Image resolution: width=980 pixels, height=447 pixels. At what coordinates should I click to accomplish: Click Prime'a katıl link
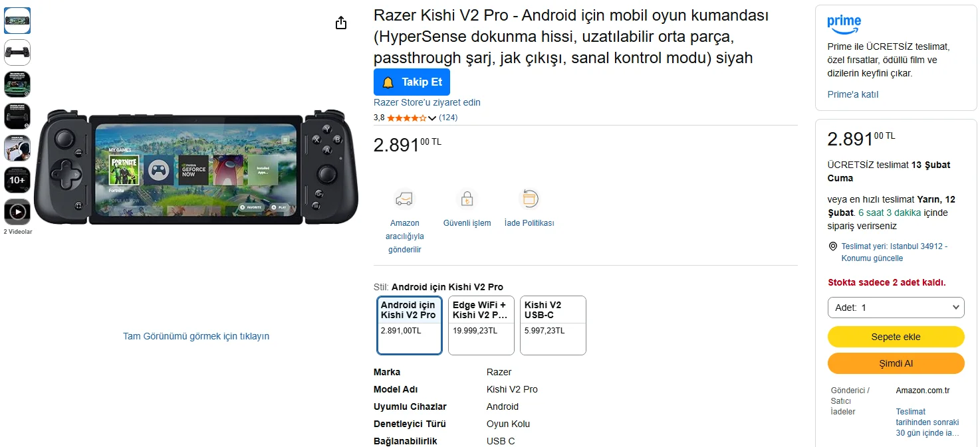[x=852, y=94]
